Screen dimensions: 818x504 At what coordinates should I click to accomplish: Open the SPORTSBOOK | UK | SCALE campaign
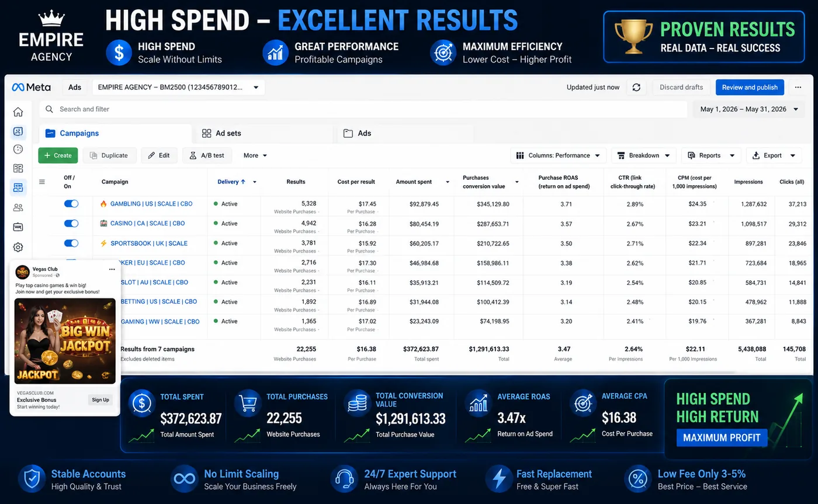tap(149, 243)
